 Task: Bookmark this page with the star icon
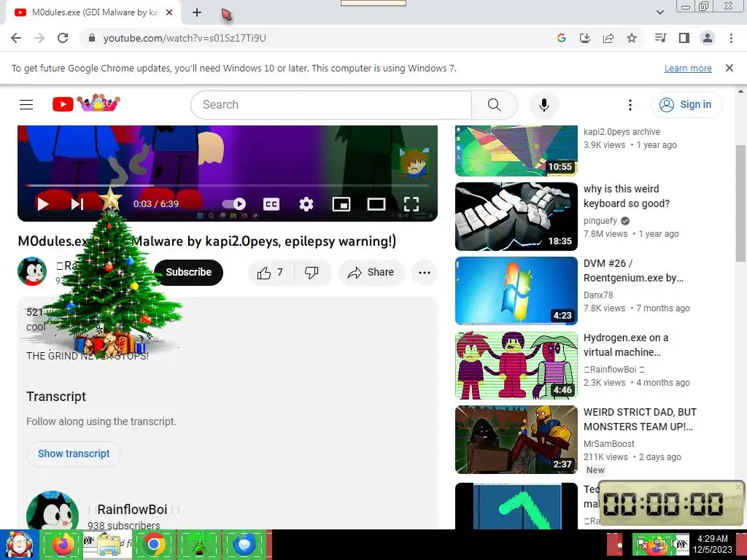click(632, 38)
